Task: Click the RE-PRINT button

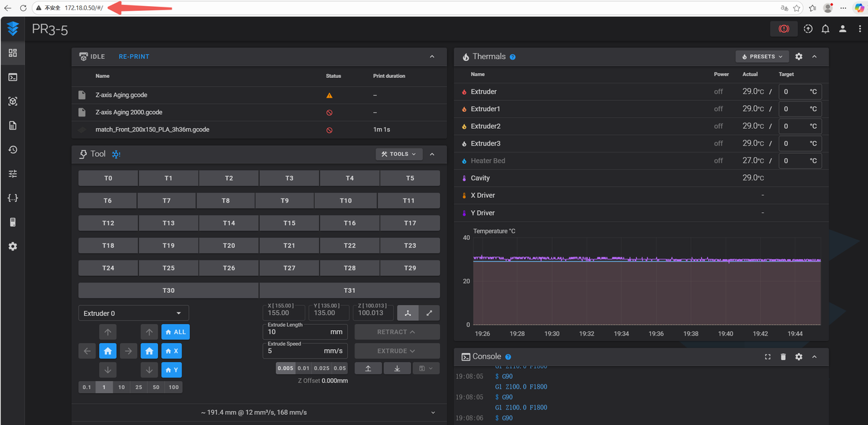Action: 134,57
